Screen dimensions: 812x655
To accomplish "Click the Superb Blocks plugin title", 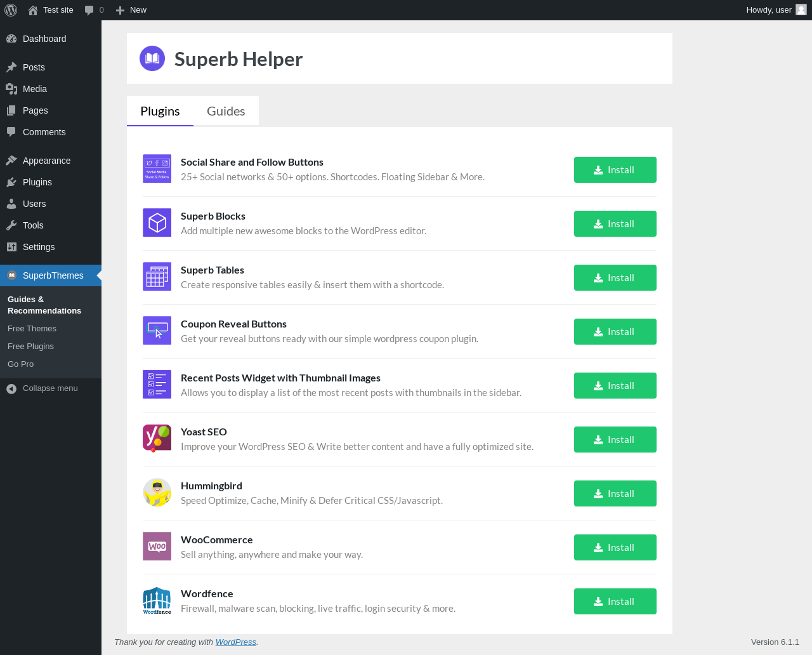I will tap(213, 216).
